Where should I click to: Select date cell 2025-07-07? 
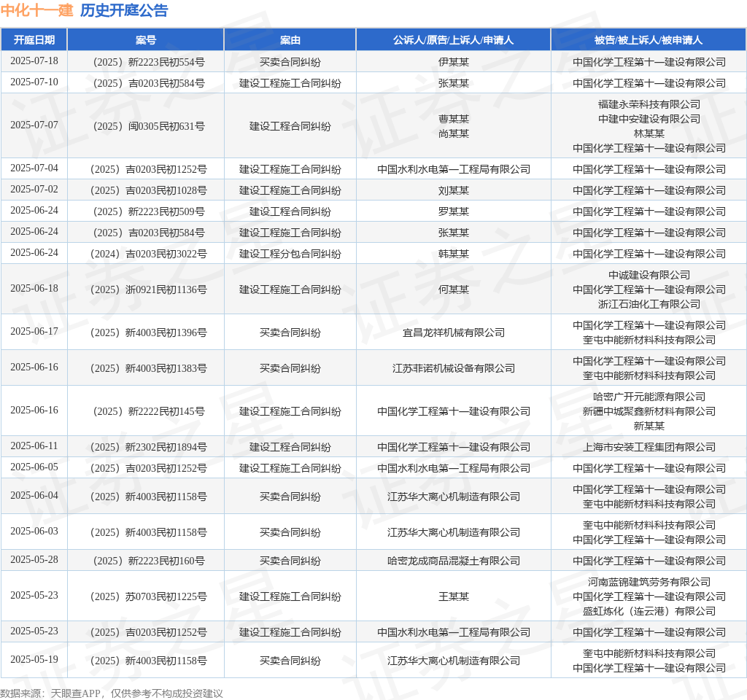point(34,125)
